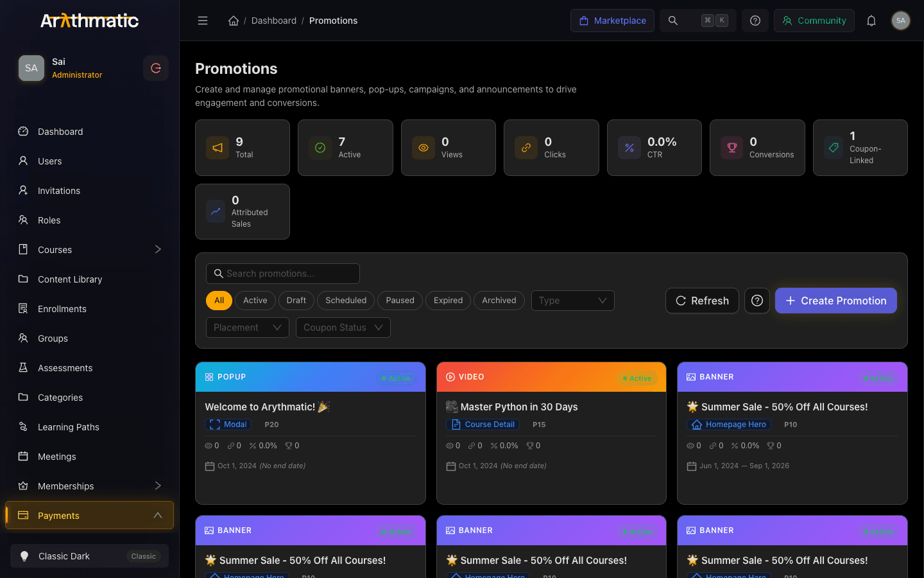Click the Categories folder icon

[x=23, y=398]
